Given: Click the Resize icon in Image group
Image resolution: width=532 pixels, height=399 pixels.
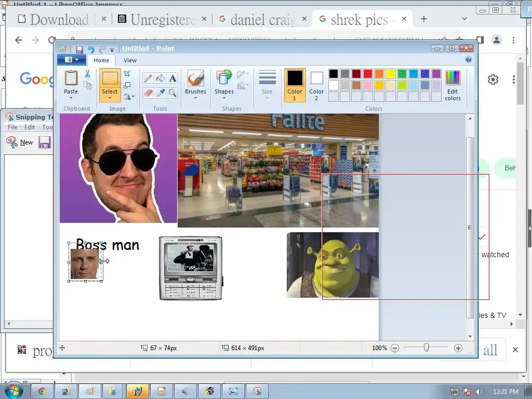Looking at the screenshot, I should (127, 85).
